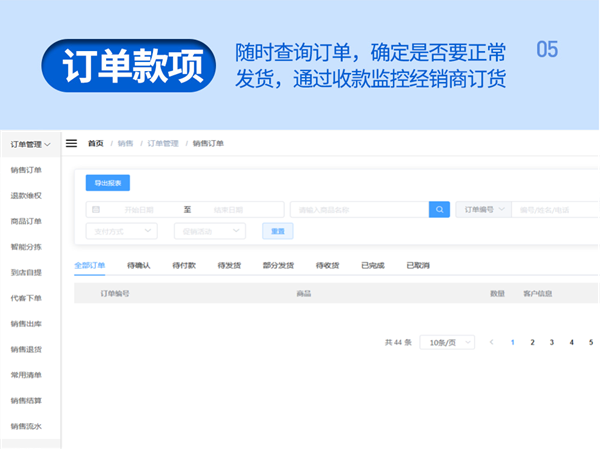This screenshot has height=449, width=600.
Task: Click the 共 44 条 total count text
Action: click(x=398, y=342)
